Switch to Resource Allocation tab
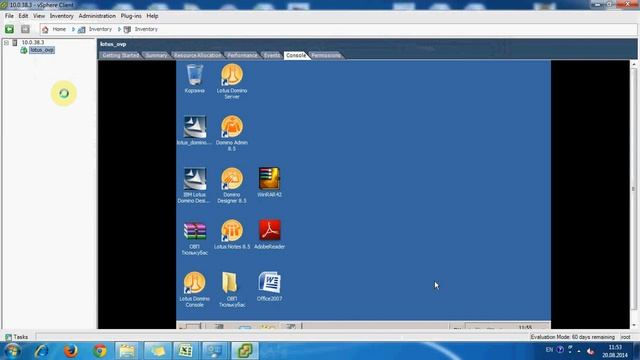This screenshot has height=360, width=640. pos(197,56)
